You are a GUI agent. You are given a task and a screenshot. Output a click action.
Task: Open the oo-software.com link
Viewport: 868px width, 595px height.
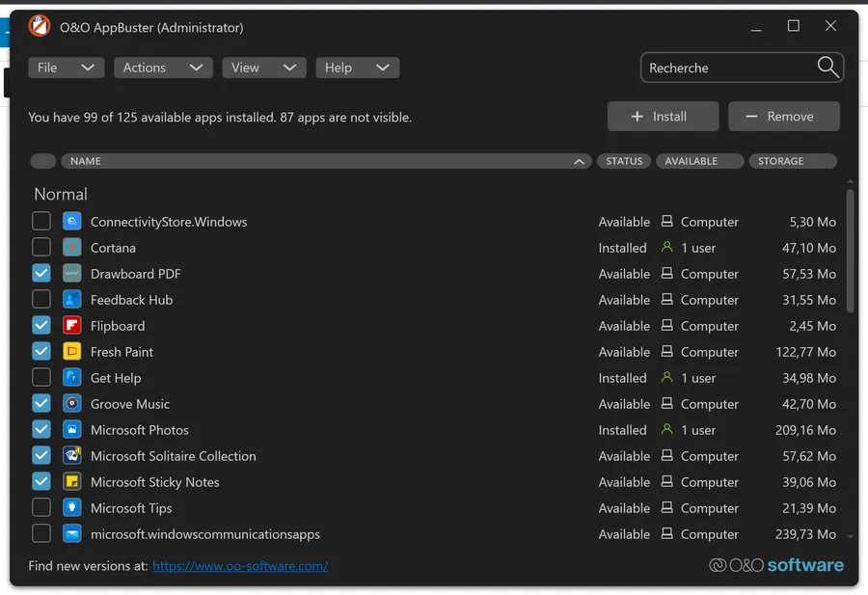(240, 566)
